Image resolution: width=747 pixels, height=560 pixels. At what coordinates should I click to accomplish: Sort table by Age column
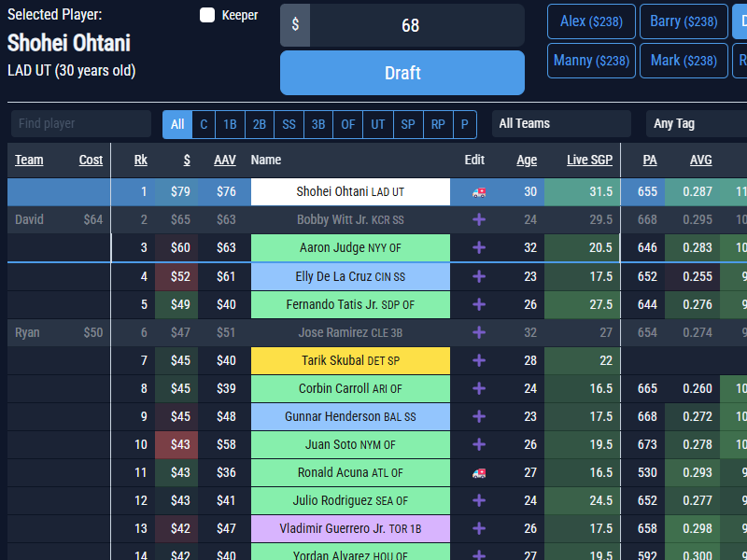pyautogui.click(x=527, y=160)
